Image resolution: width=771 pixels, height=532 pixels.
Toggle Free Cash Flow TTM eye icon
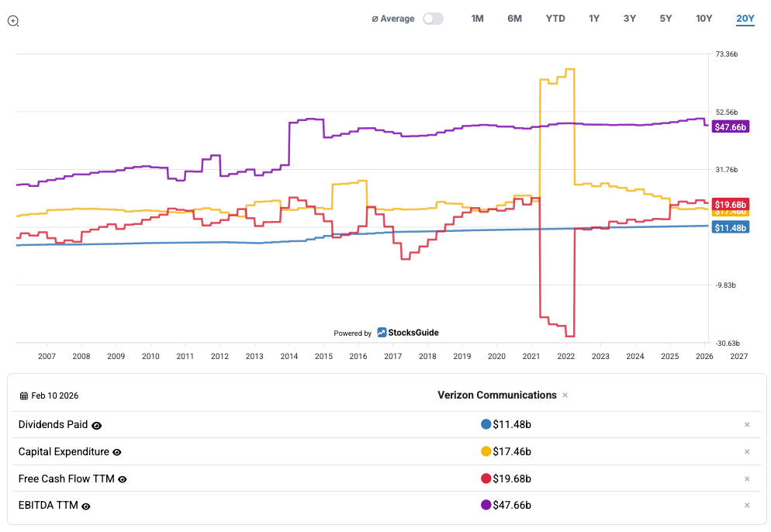click(122, 479)
